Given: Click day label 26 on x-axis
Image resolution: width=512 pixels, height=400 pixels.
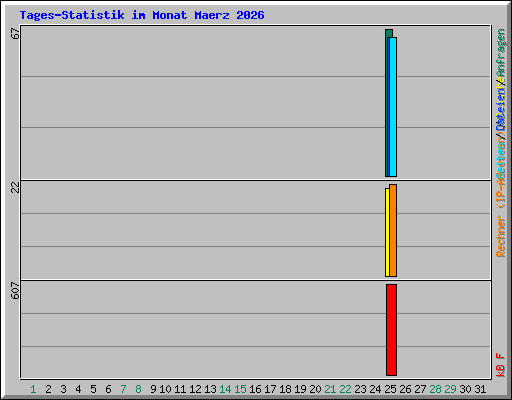Looking at the screenshot, I should tap(405, 389).
